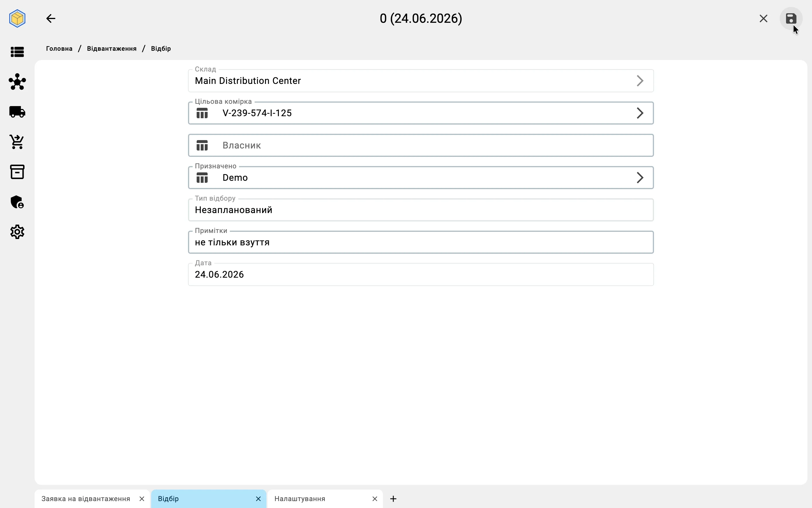
Task: Close the Заявка на відвантаження tab
Action: click(142, 499)
